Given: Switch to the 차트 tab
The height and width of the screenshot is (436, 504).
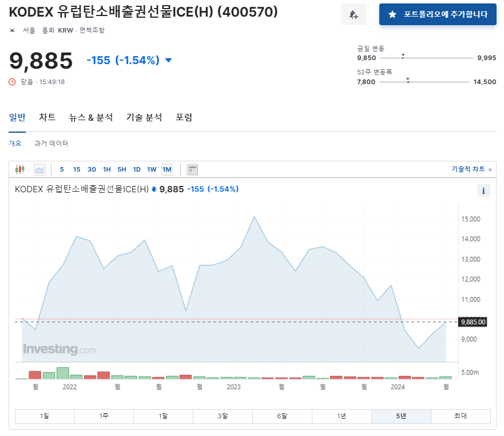Looking at the screenshot, I should [47, 117].
